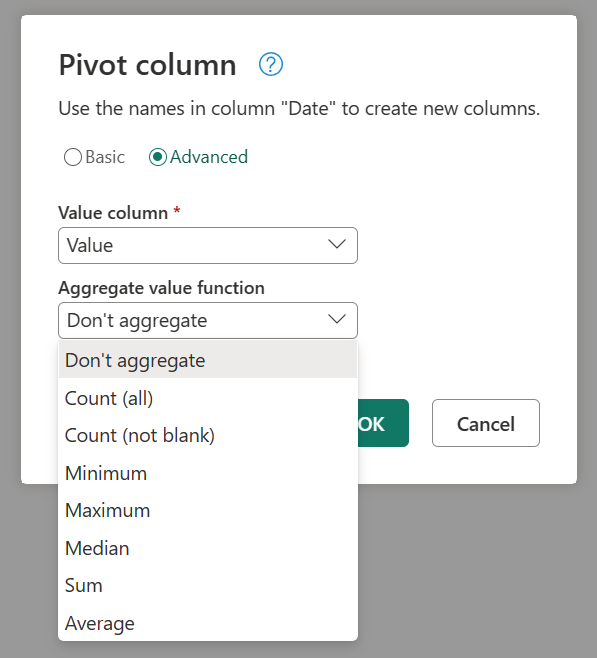Click chevron arrow beside Don't aggregate field

[x=336, y=319]
